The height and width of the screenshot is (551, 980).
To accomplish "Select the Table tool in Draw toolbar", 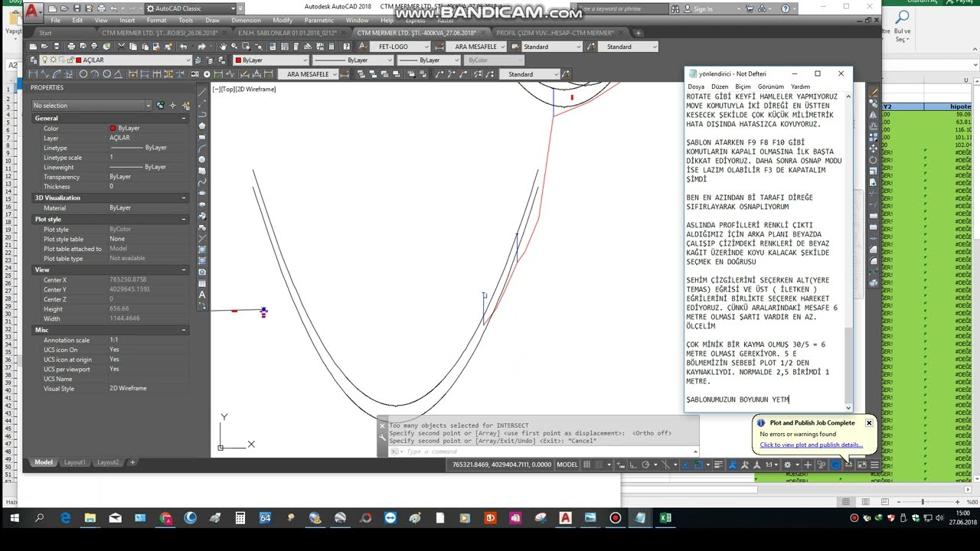I will [201, 283].
